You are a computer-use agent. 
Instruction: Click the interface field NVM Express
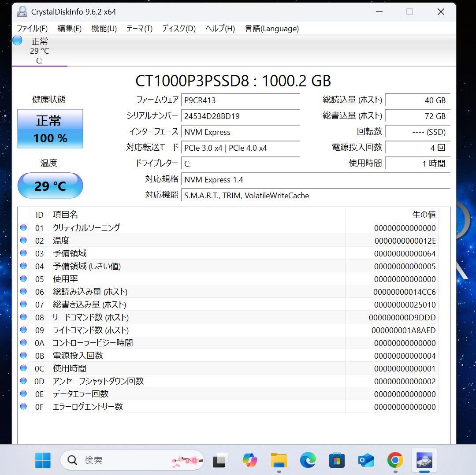[241, 132]
